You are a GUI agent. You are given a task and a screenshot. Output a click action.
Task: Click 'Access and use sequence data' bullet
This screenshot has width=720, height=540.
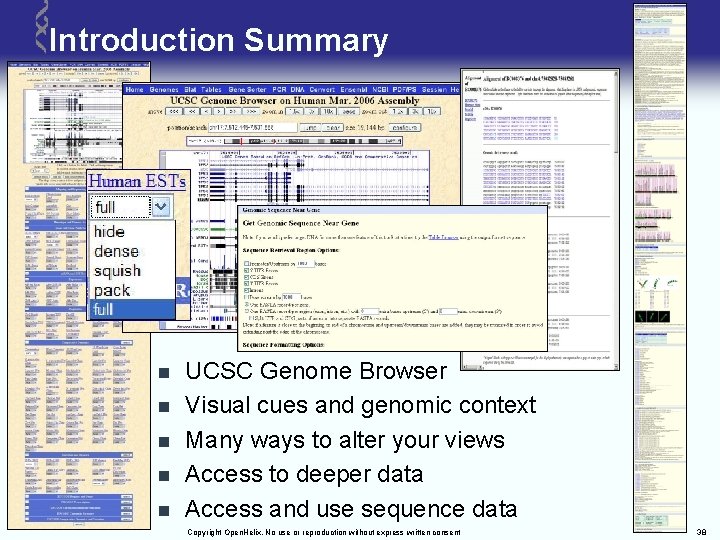click(x=351, y=509)
